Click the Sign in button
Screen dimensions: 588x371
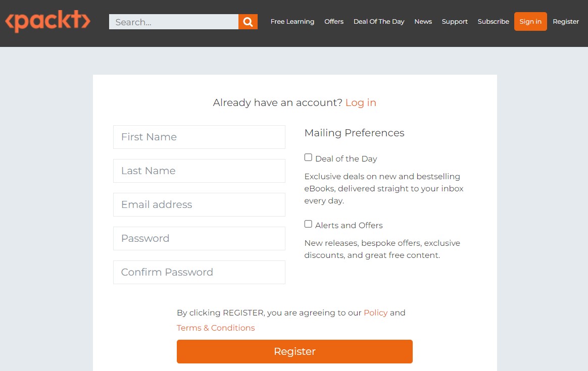pyautogui.click(x=530, y=21)
